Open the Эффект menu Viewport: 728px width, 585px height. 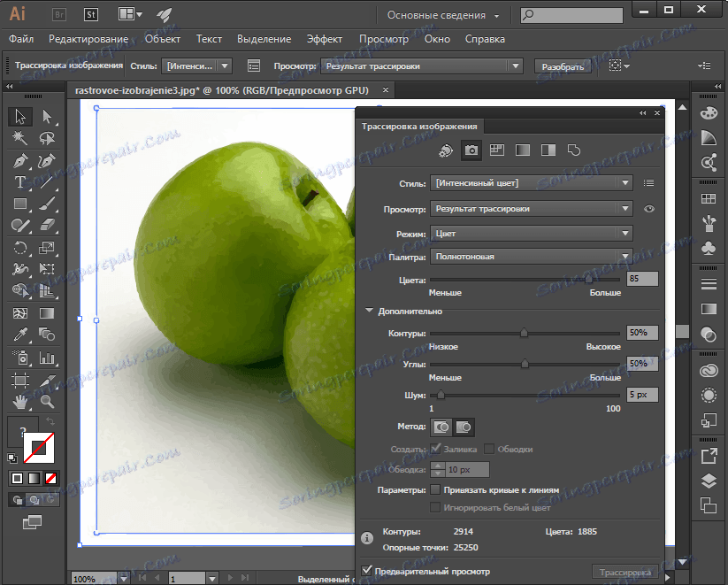pos(325,39)
